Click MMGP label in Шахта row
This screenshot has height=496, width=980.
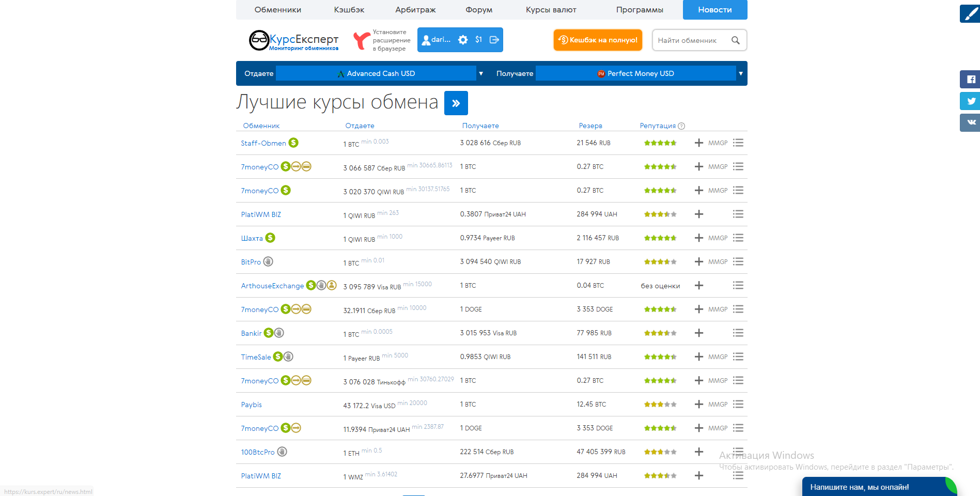(x=718, y=238)
